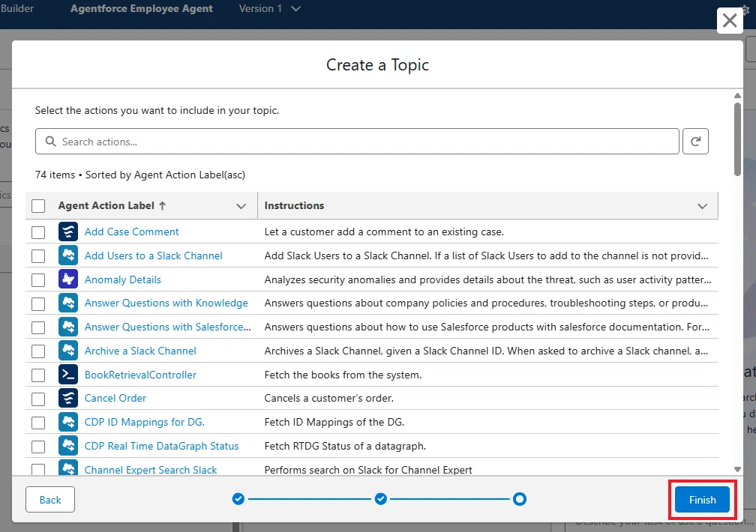Check the Archive a Slack Channel checkbox
Screen dimensions: 756x532
(x=38, y=351)
